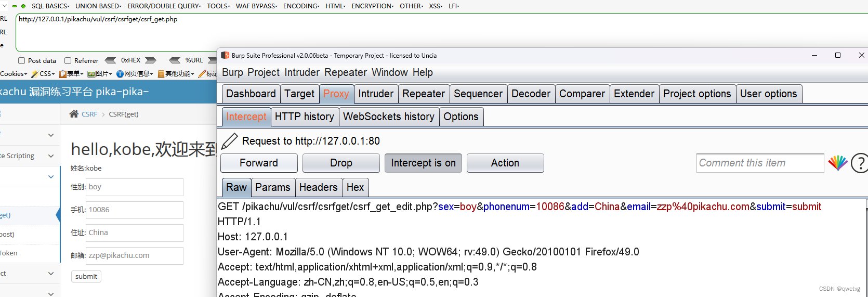Click the Action button
This screenshot has width=868, height=297.
pos(505,163)
